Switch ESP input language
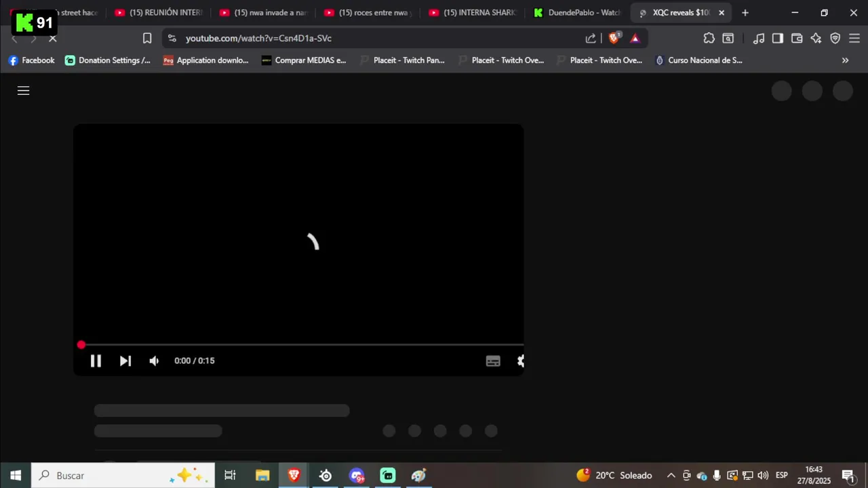The height and width of the screenshot is (488, 868). [782, 476]
